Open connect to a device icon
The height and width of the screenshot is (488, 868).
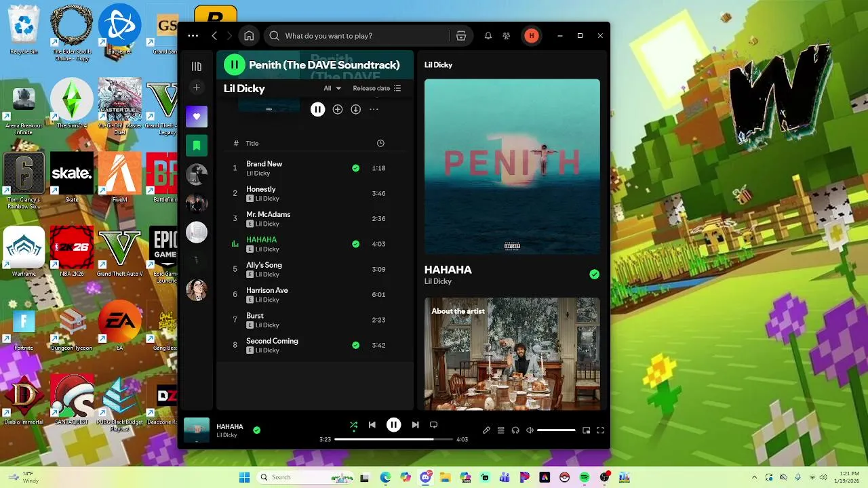pos(515,430)
